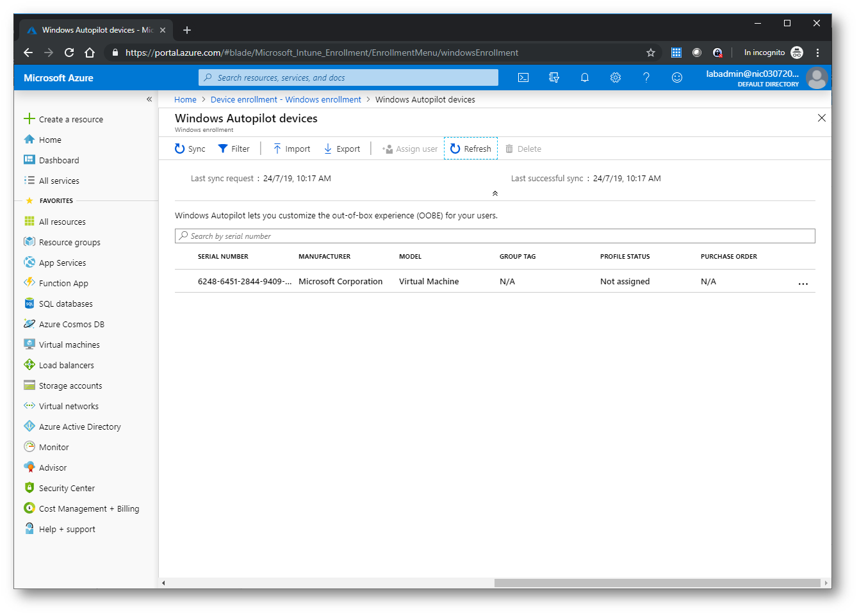This screenshot has height=616, width=859.
Task: Click the Microsoft Azure logo text
Action: pyautogui.click(x=58, y=77)
